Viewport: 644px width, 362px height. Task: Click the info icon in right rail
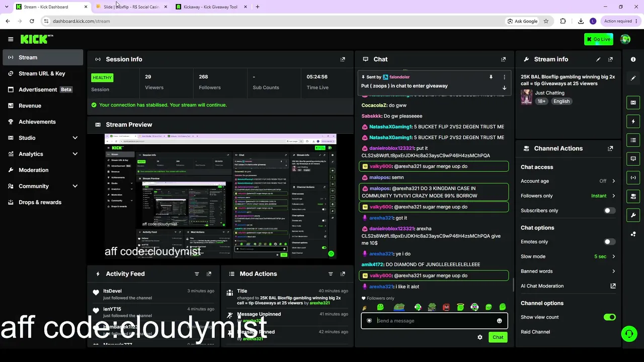coord(633,59)
